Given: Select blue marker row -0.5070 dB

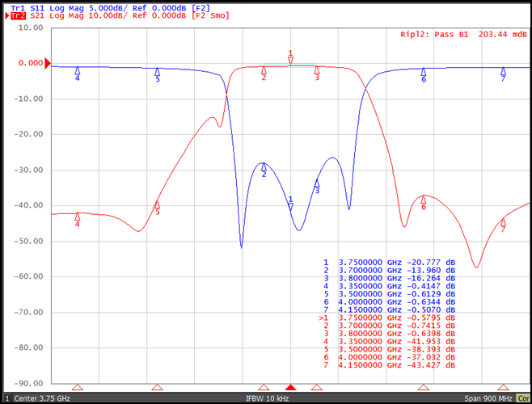Looking at the screenshot, I should (x=389, y=309).
